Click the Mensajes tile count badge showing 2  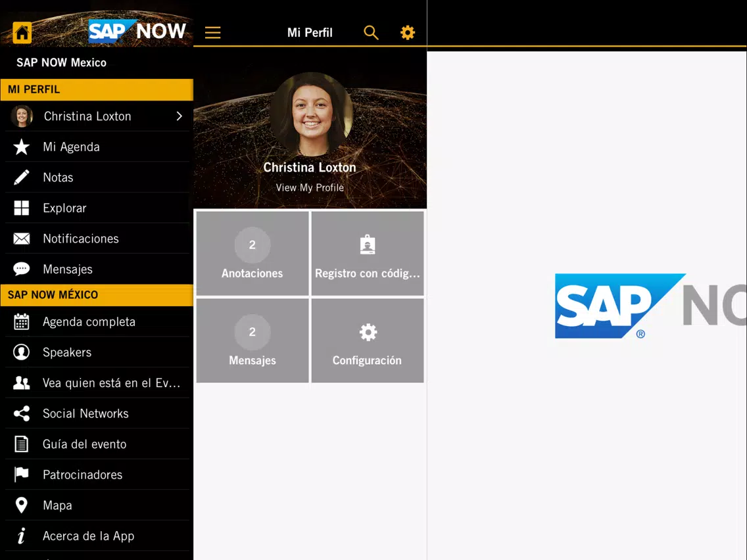pos(252,332)
